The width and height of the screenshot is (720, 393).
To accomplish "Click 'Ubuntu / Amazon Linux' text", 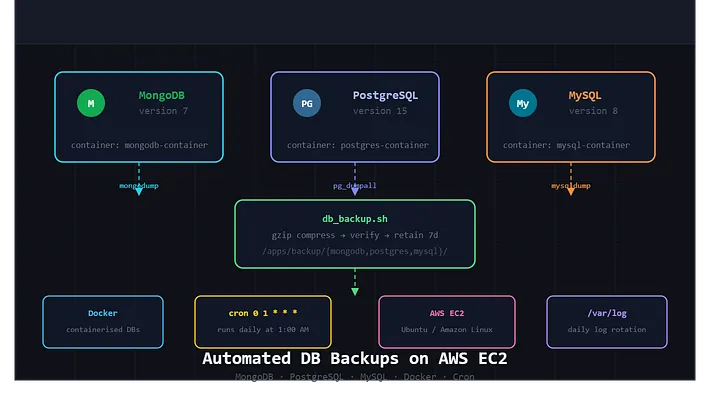I will pyautogui.click(x=447, y=329).
